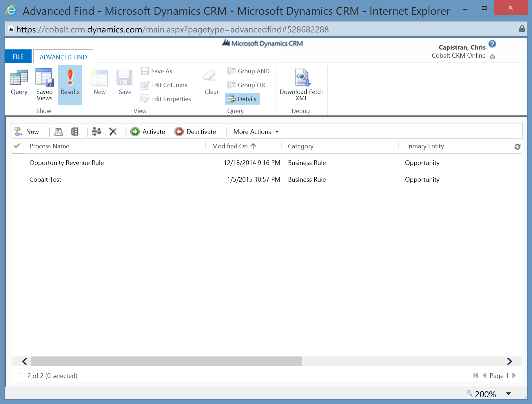
Task: Open the FILE tab
Action: (18, 57)
